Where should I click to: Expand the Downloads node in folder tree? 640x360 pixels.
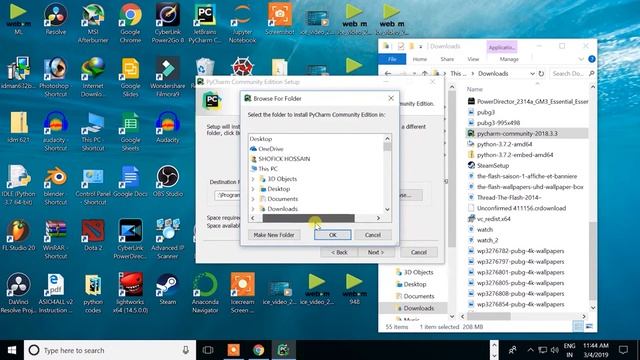tap(253, 209)
